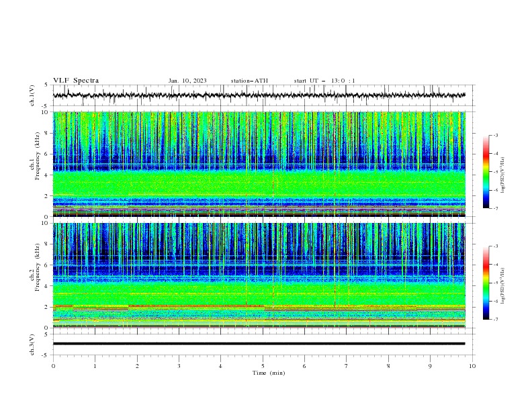Click the "5" tick on the ch.1(V) axis
The image size is (532, 411).
(46, 85)
